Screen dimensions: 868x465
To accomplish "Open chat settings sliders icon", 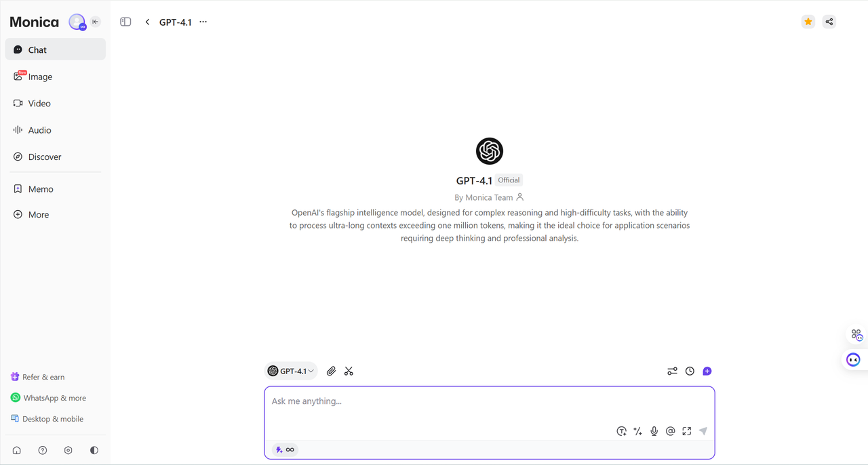I will [672, 371].
